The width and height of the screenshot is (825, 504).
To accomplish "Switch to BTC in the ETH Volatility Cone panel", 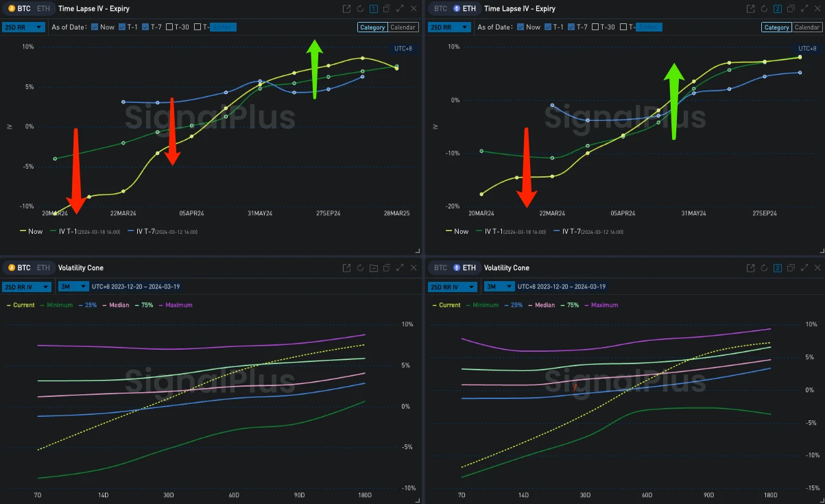I will tap(440, 268).
